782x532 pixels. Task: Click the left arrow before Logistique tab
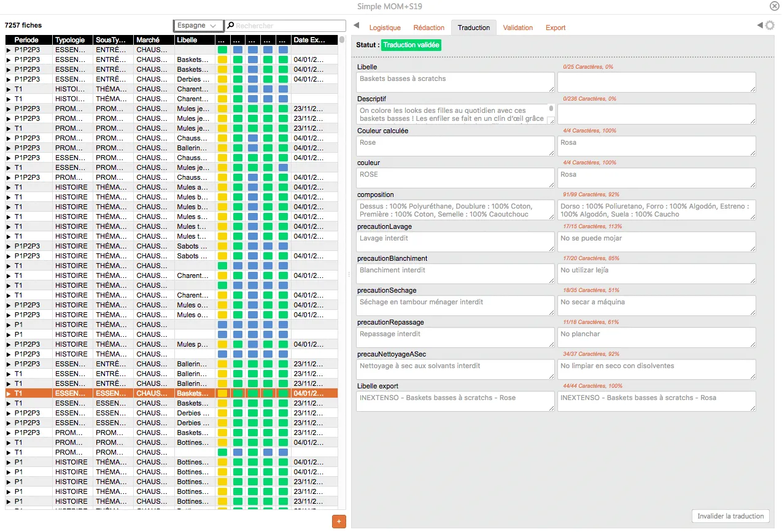[x=357, y=26]
